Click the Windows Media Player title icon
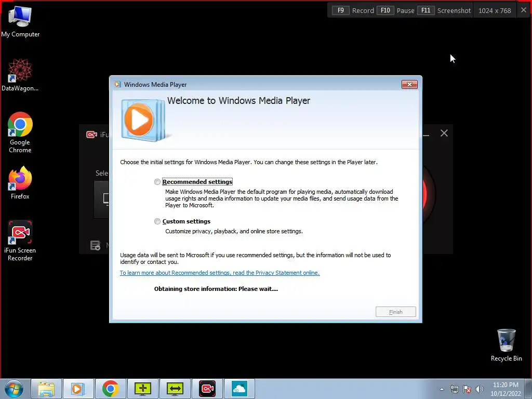Viewport: 532px width, 399px height. coord(117,85)
